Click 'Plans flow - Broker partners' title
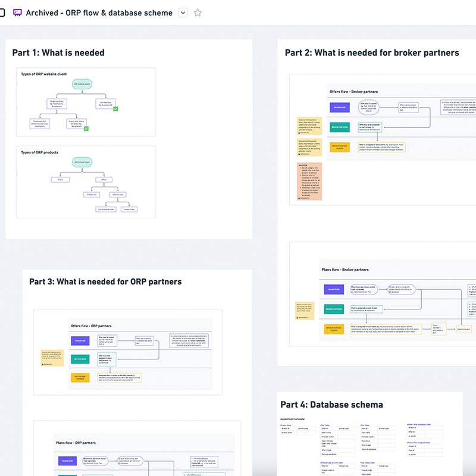Viewport: 476px width, 476px height. [x=345, y=270]
